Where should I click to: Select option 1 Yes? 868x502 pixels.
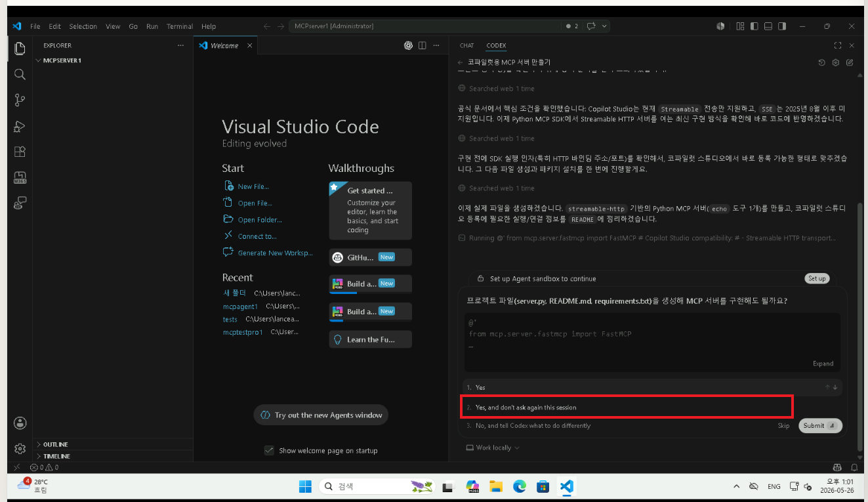click(652, 387)
